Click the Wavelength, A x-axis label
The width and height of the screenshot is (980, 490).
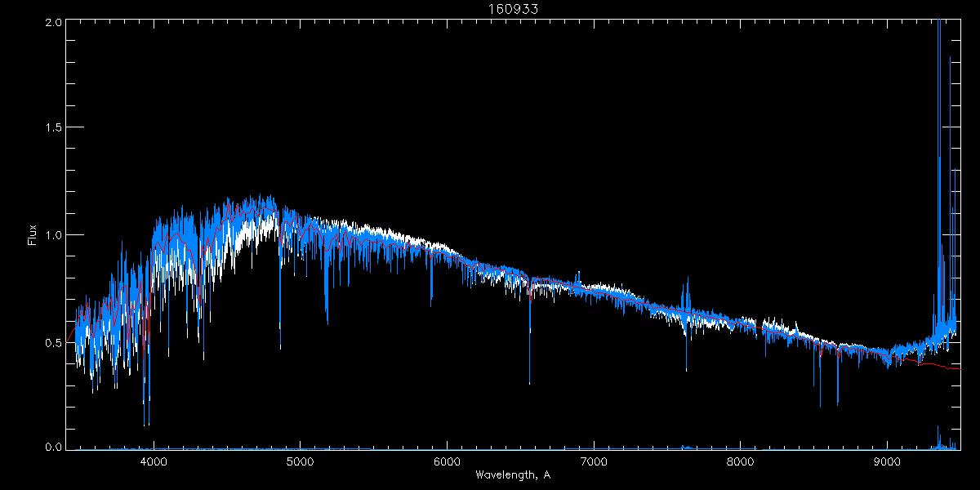(x=513, y=475)
